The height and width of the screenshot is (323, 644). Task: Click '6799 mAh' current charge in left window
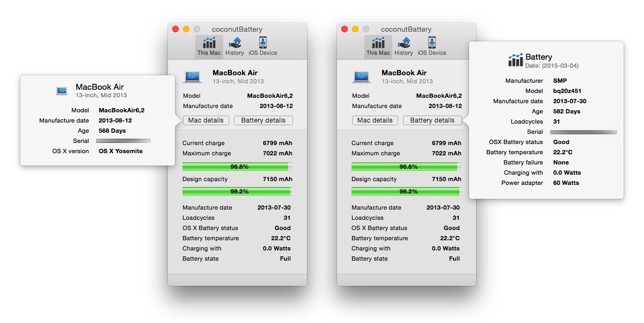coord(277,143)
